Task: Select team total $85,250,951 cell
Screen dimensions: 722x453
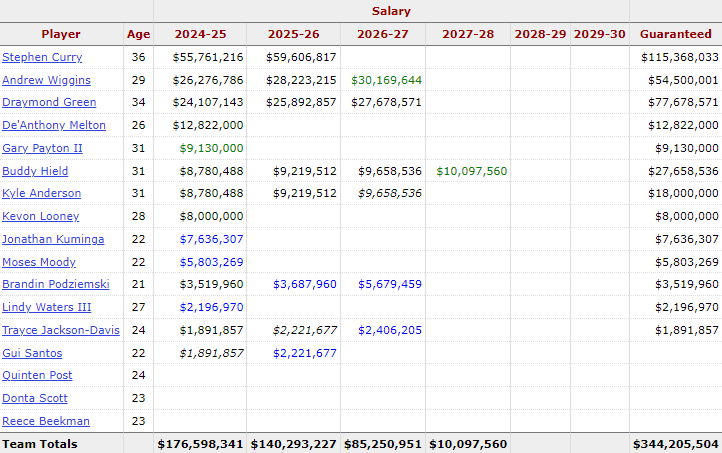Action: 383,444
